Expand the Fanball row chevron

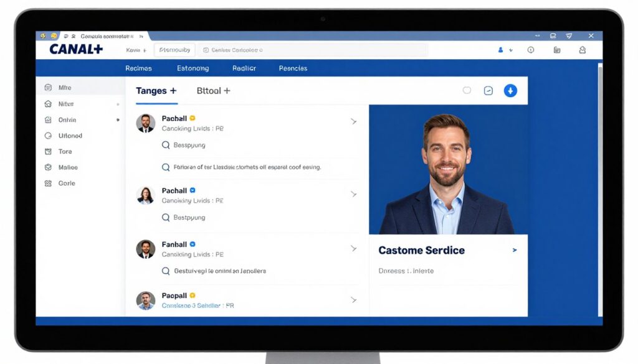pos(354,248)
